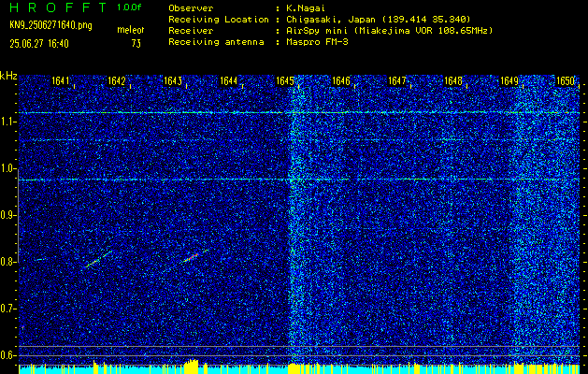Click the 1.1 frequency axis label
Screen dimensions: 588x374
(x=7, y=122)
